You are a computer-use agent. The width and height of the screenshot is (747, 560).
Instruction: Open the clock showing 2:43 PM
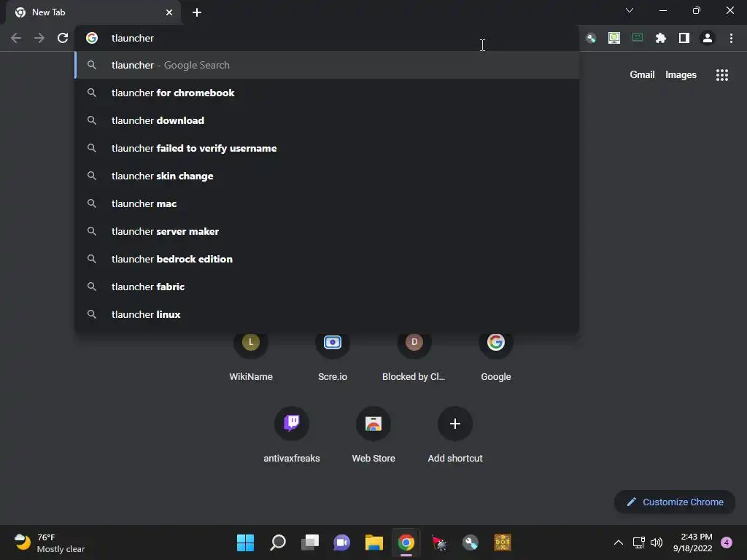click(x=693, y=542)
